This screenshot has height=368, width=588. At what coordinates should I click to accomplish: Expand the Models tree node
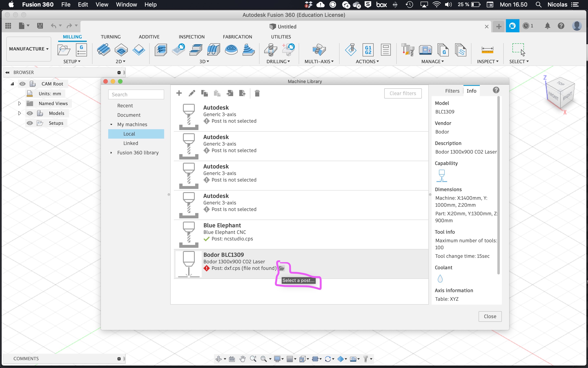(x=19, y=113)
